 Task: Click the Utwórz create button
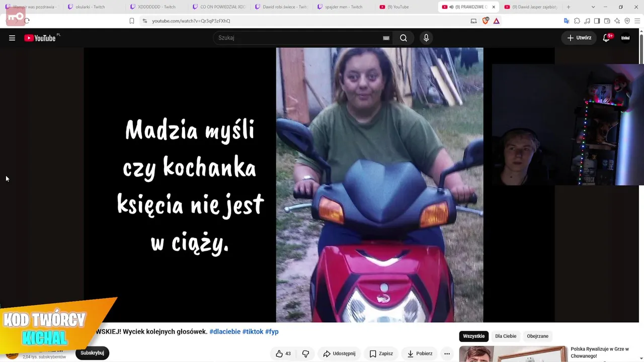[x=579, y=38]
